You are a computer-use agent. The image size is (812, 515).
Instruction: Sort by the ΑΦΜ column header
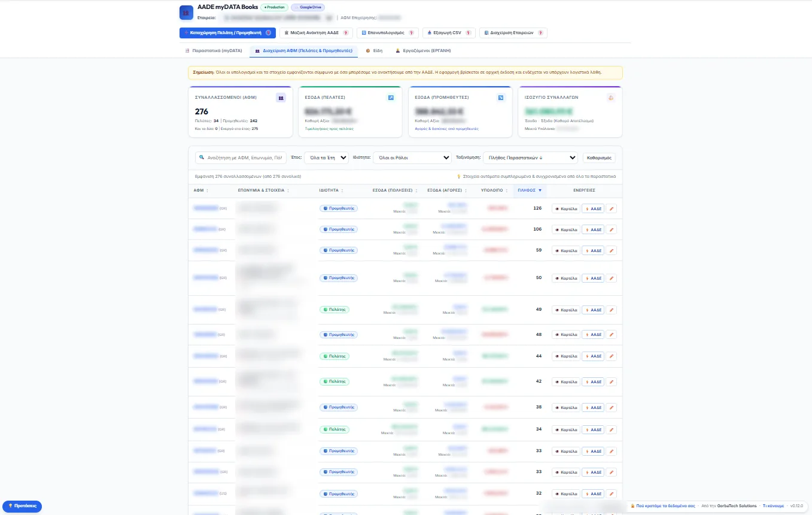click(200, 190)
